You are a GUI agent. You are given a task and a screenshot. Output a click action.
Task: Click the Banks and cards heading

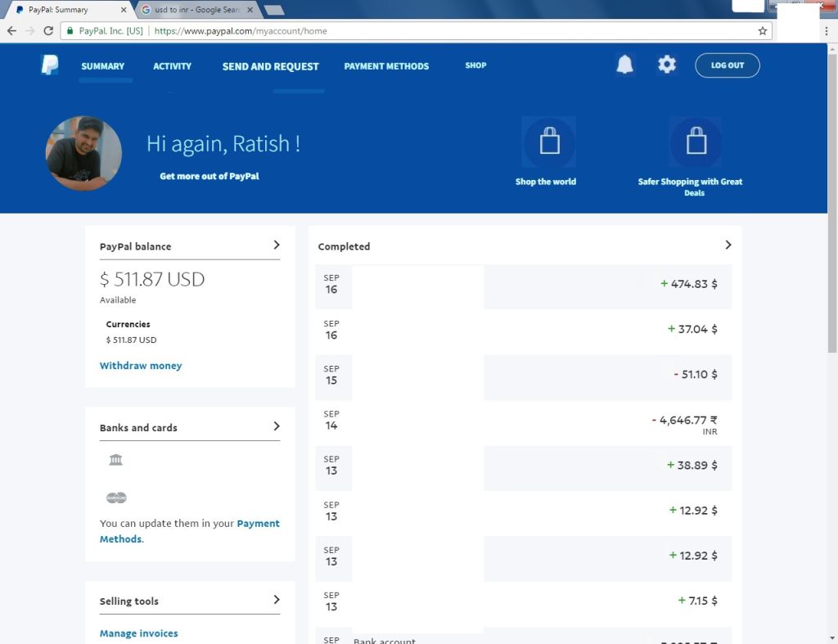137,427
